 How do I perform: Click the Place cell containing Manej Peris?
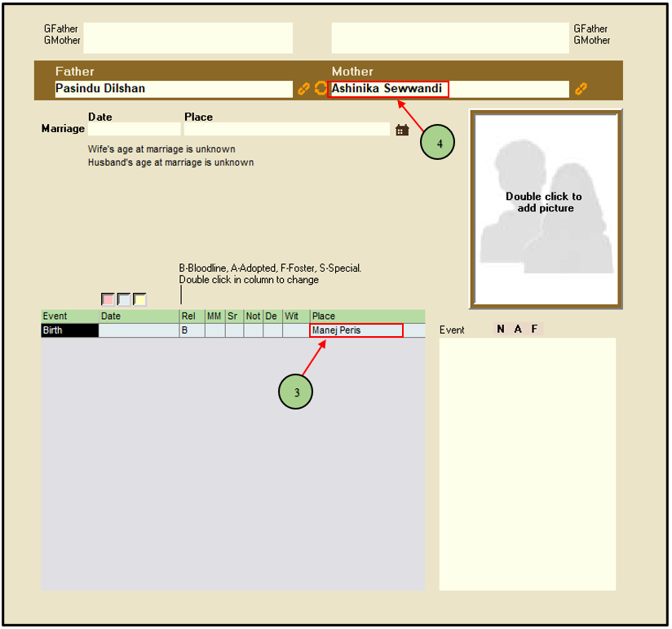356,330
